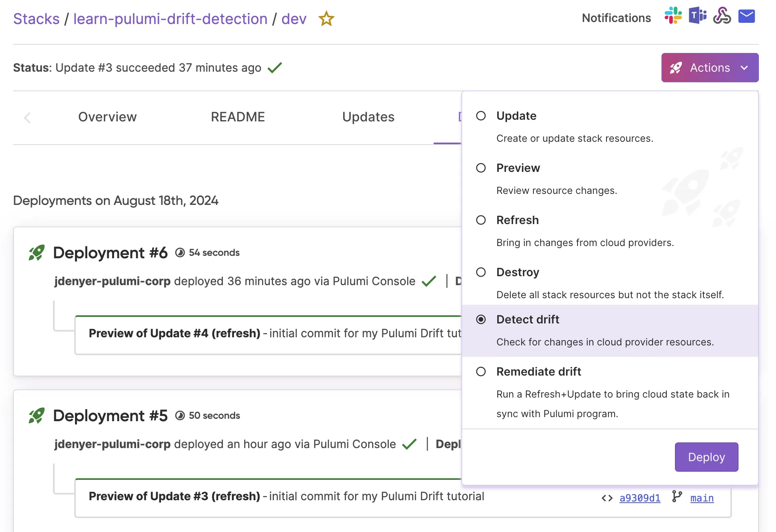Open email notification settings

coord(747,16)
